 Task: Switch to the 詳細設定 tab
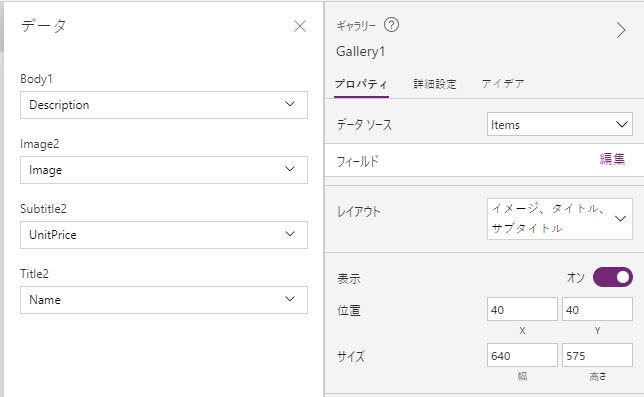click(x=435, y=84)
